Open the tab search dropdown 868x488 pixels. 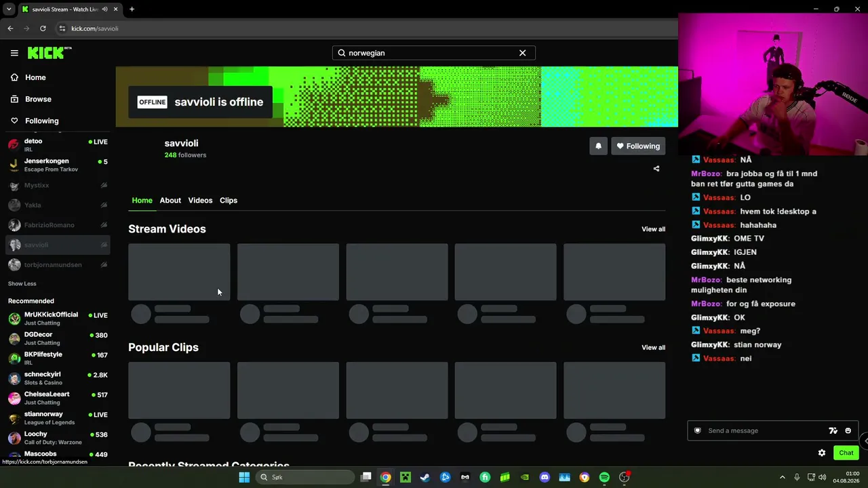[9, 9]
